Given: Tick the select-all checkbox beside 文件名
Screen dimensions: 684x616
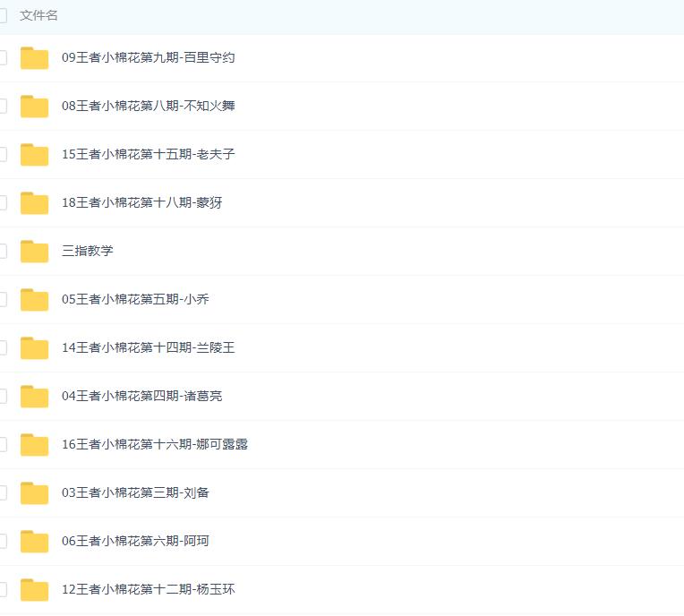Looking at the screenshot, I should click(3, 16).
